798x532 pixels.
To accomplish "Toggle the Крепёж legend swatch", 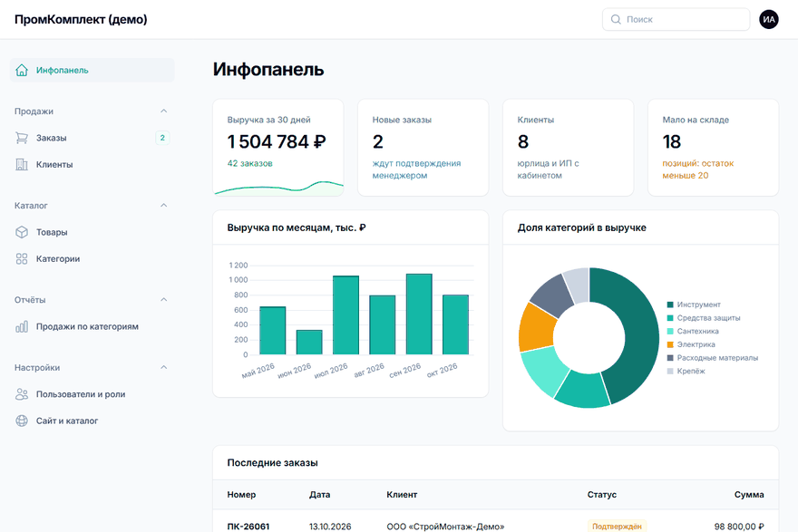I will (x=670, y=371).
